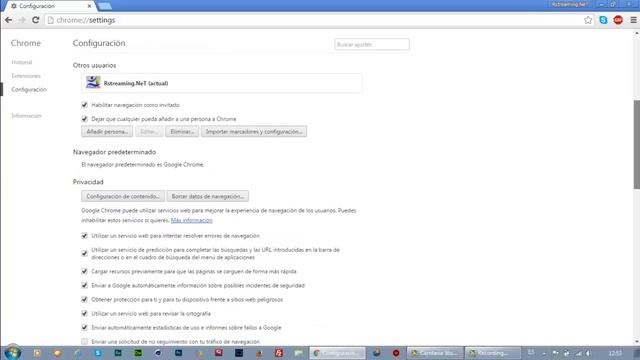Viewport: 640px width, 360px height.
Task: Click the taskbar clock
Action: 615,353
